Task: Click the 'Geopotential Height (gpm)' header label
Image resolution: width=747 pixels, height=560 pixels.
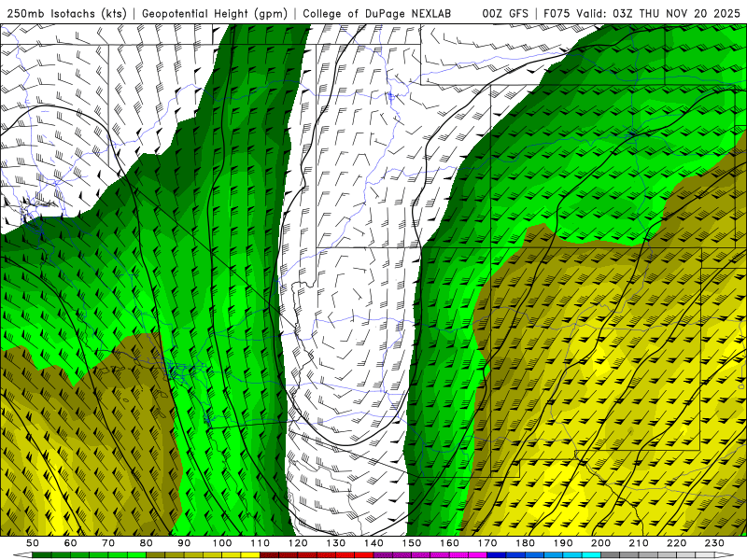Action: pyautogui.click(x=215, y=13)
